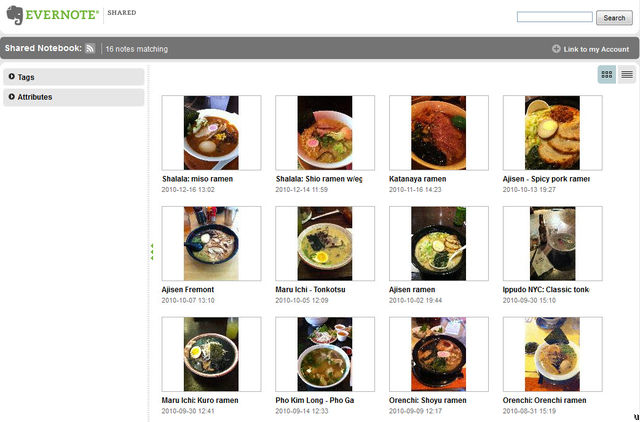Click the Maru Ichi - Tonkotsu note title
The height and width of the screenshot is (422, 640).
pyautogui.click(x=310, y=290)
